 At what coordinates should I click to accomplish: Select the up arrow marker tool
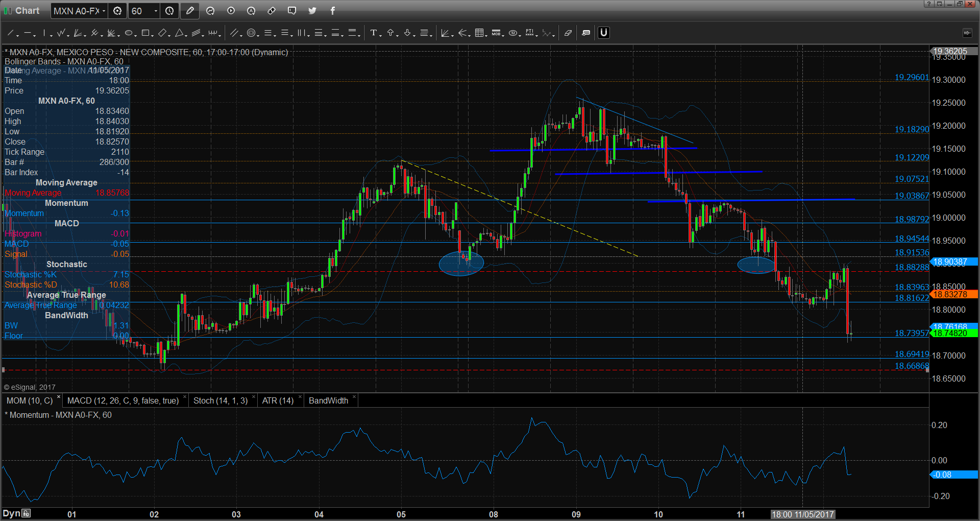click(x=390, y=33)
